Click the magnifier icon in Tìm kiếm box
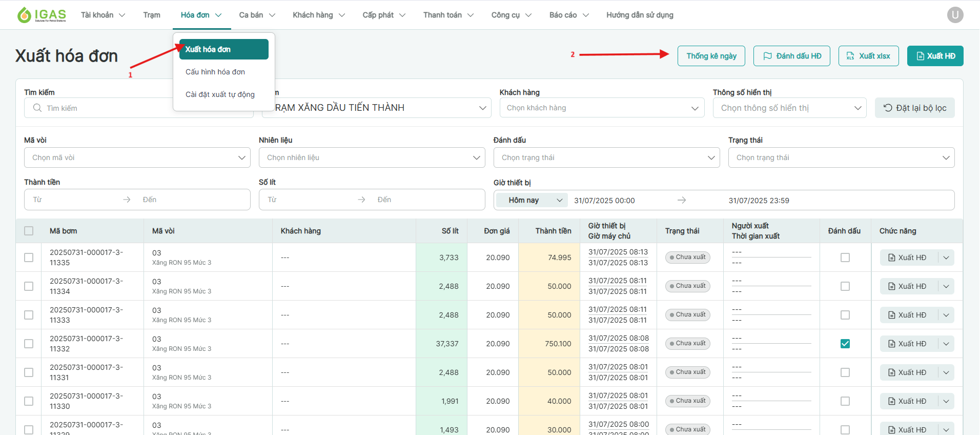 pos(37,108)
